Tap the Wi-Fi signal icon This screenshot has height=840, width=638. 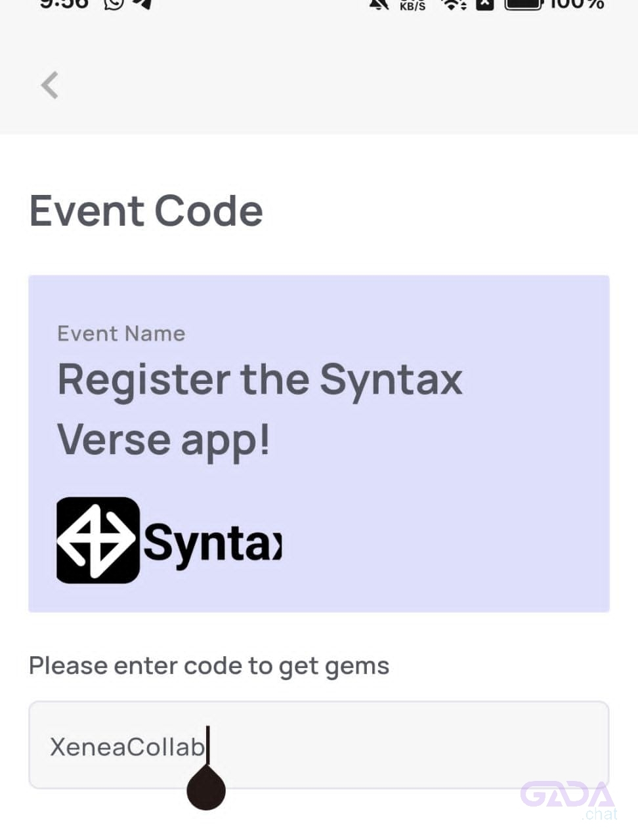tap(454, 5)
